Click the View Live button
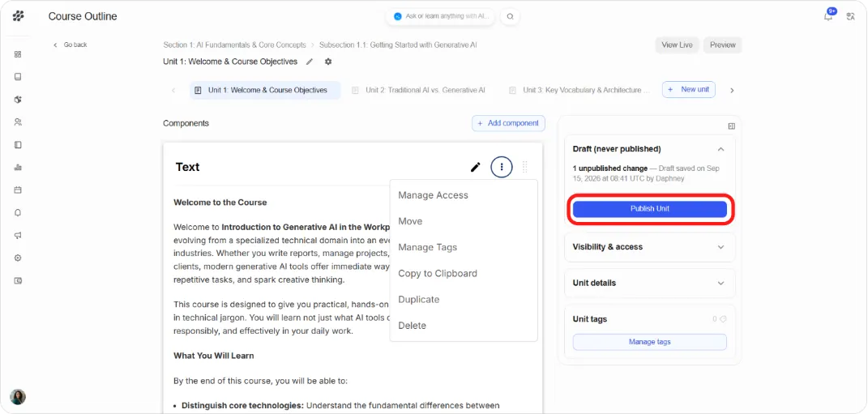The width and height of the screenshot is (868, 414). pos(677,45)
